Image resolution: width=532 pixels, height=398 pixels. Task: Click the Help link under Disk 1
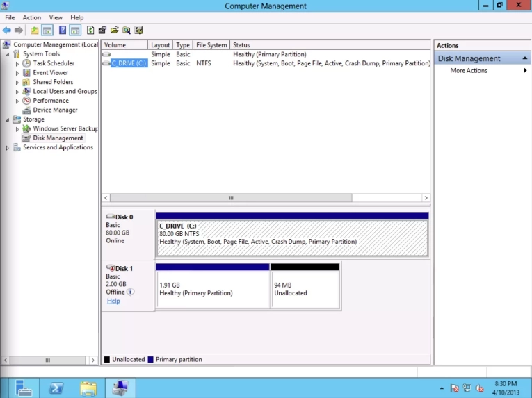click(x=113, y=301)
